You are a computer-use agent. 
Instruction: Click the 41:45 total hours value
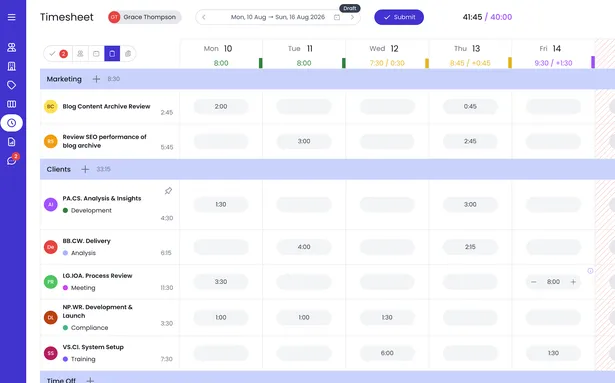[x=472, y=17]
